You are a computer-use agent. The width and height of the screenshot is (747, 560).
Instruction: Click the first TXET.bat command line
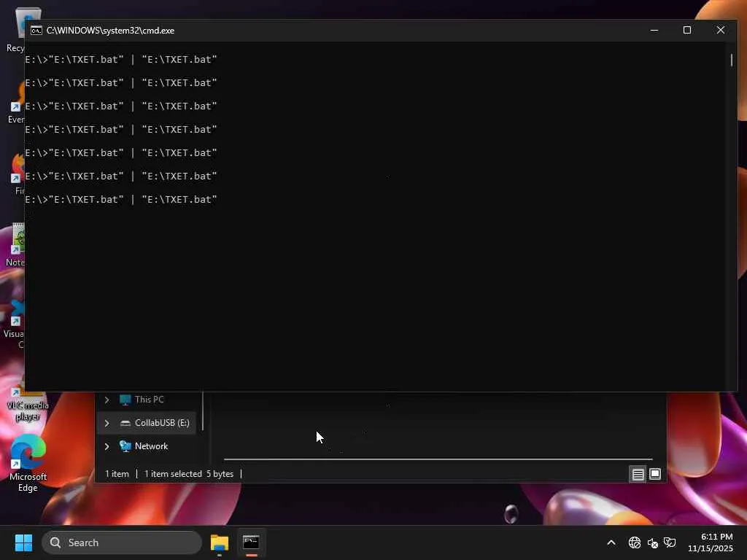121,60
